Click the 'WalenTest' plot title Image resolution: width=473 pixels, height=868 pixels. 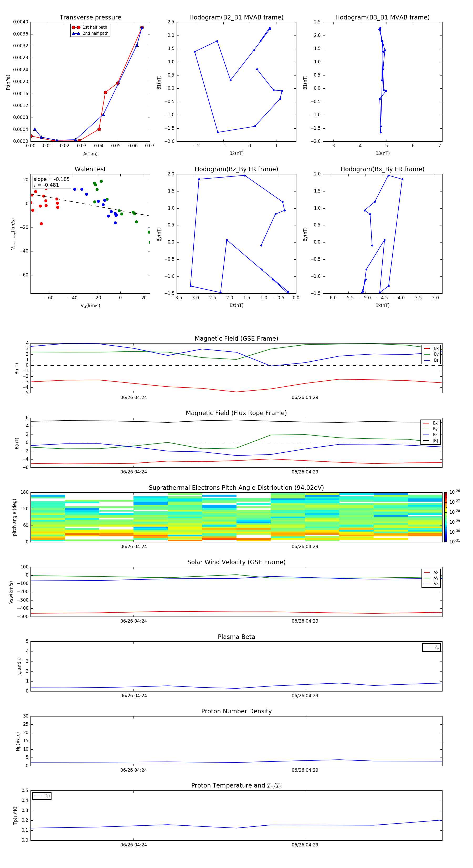point(90,169)
